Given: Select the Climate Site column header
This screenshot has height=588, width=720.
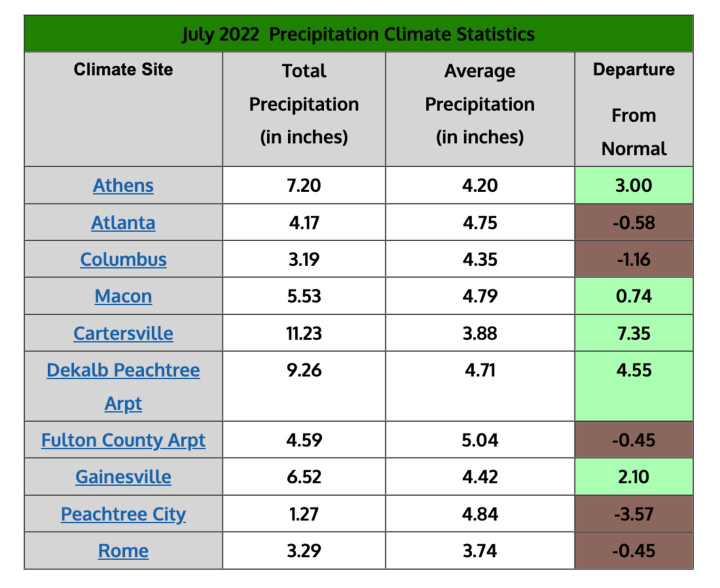Looking at the screenshot, I should click(x=123, y=69).
